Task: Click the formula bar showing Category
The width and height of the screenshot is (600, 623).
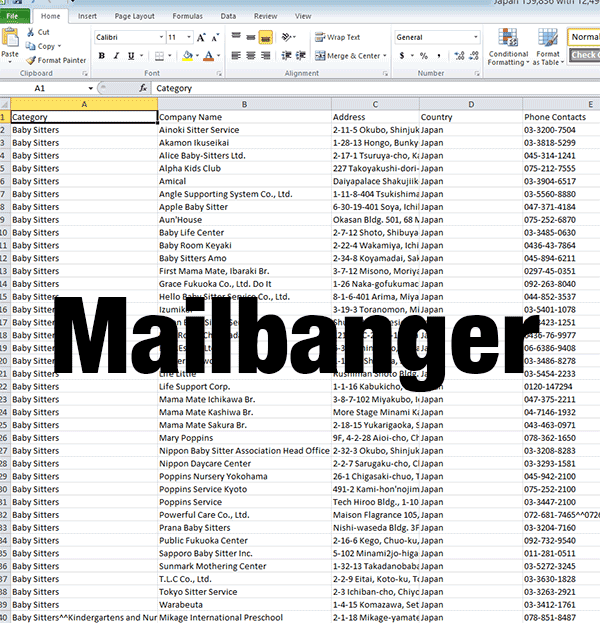Action: [x=375, y=88]
